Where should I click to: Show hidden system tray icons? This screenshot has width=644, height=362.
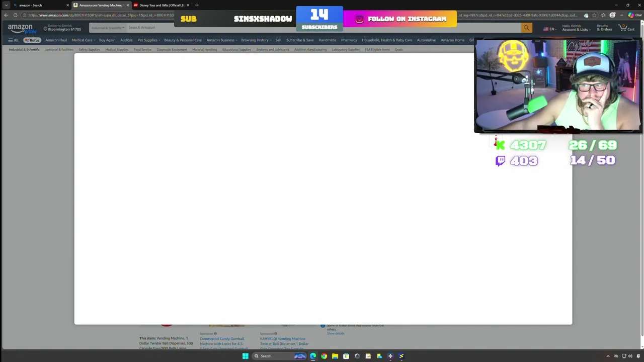pyautogui.click(x=608, y=356)
